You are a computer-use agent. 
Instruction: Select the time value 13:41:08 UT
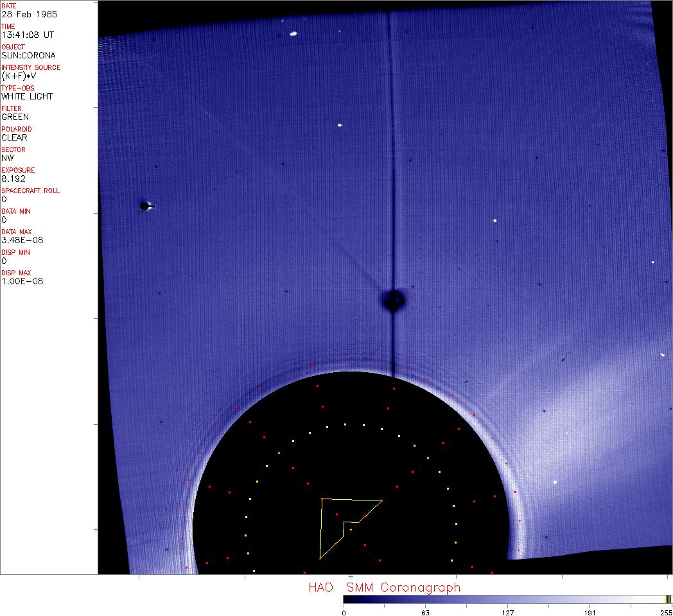(27, 35)
